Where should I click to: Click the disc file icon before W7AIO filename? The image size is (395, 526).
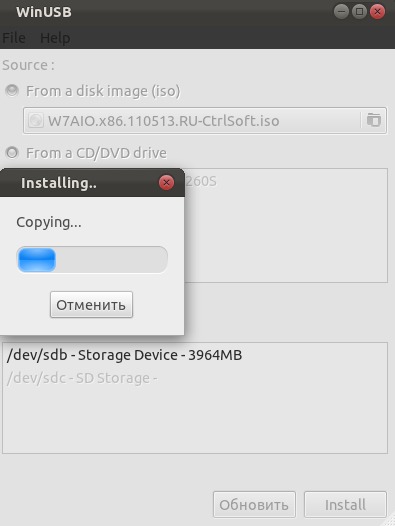pos(36,120)
